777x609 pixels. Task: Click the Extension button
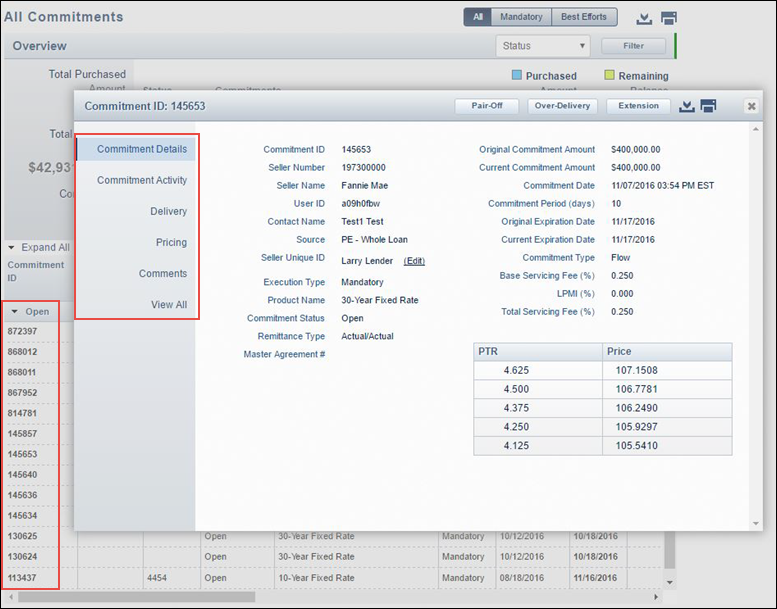638,106
